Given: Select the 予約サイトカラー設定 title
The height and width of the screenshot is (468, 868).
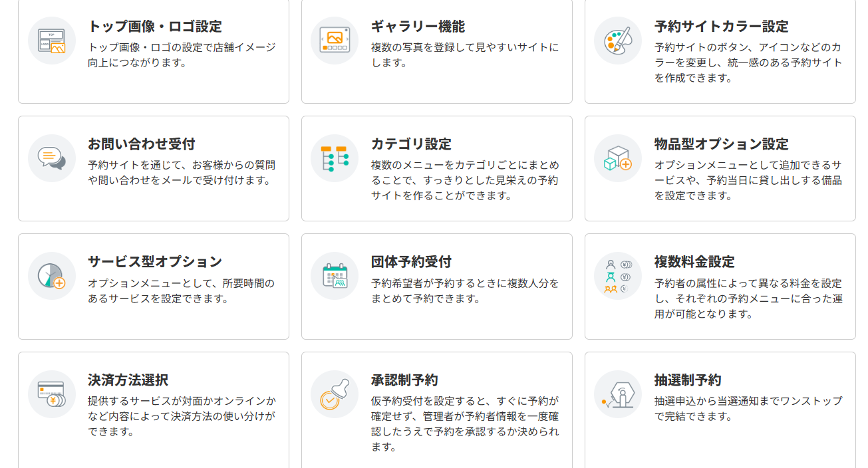Looking at the screenshot, I should (722, 27).
